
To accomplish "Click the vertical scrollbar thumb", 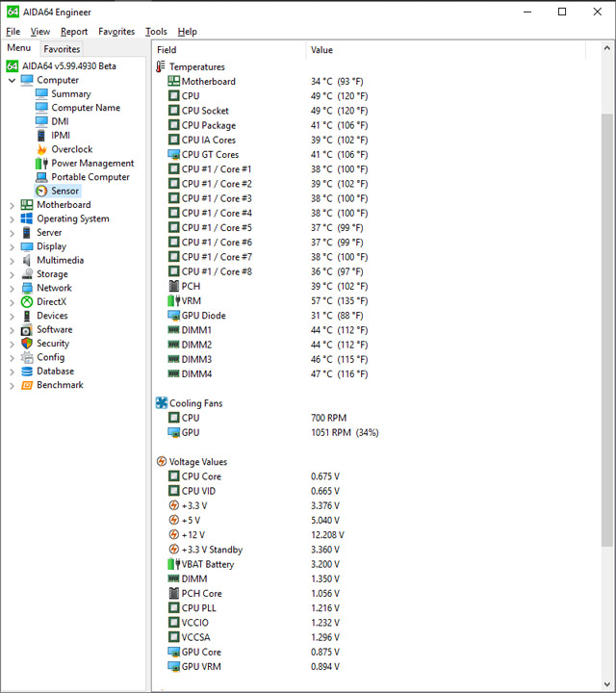I will 606,330.
